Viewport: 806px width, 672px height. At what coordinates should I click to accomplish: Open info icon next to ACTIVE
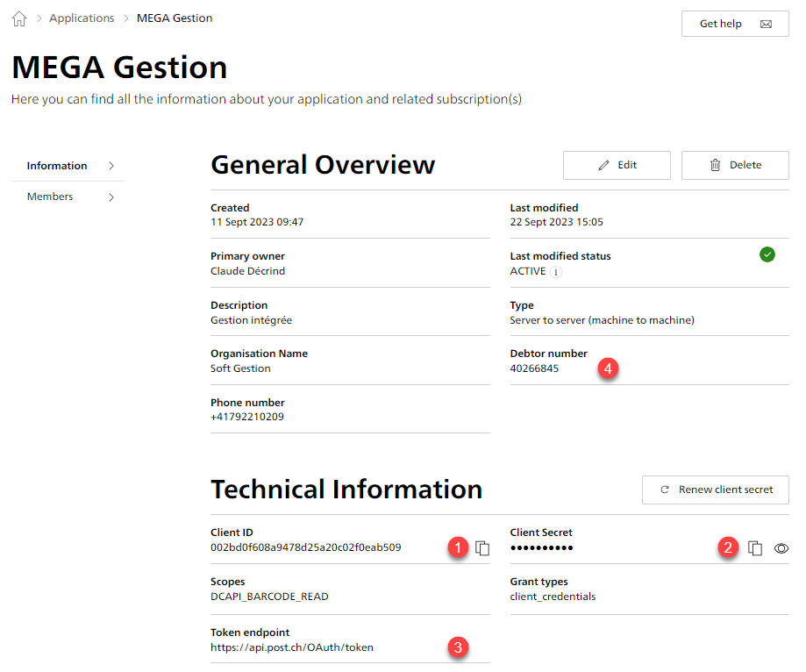[x=556, y=272]
